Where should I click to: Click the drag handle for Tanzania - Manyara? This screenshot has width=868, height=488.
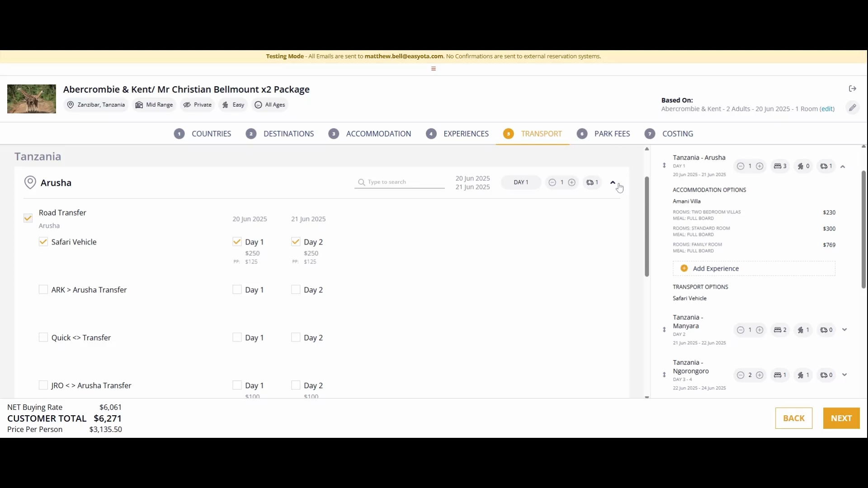(x=664, y=330)
